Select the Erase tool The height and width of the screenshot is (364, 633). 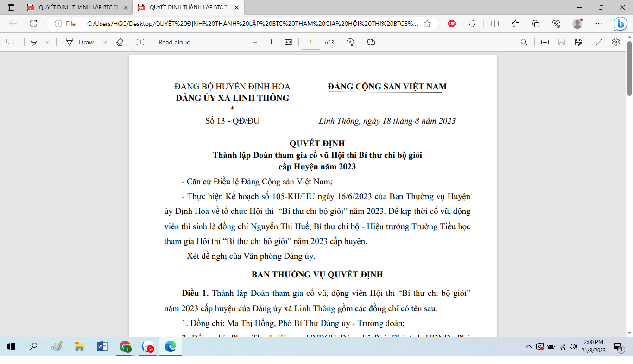click(x=119, y=42)
